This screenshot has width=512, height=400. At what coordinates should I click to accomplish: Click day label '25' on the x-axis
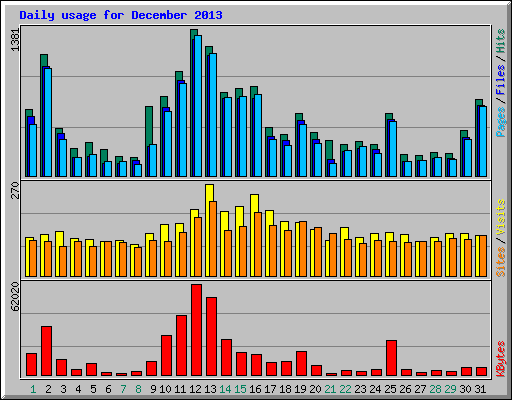tap(390, 389)
